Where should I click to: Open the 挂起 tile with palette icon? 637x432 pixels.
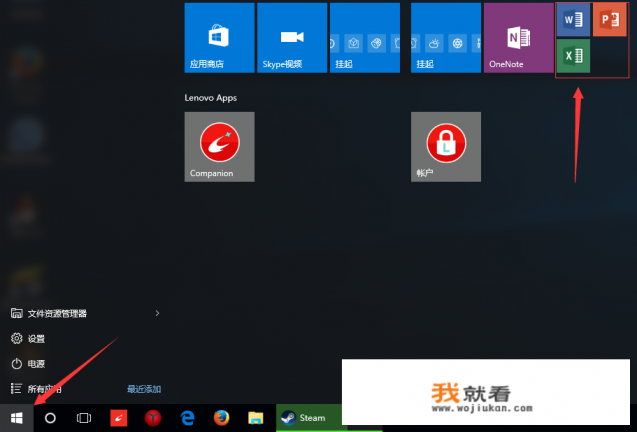(365, 38)
